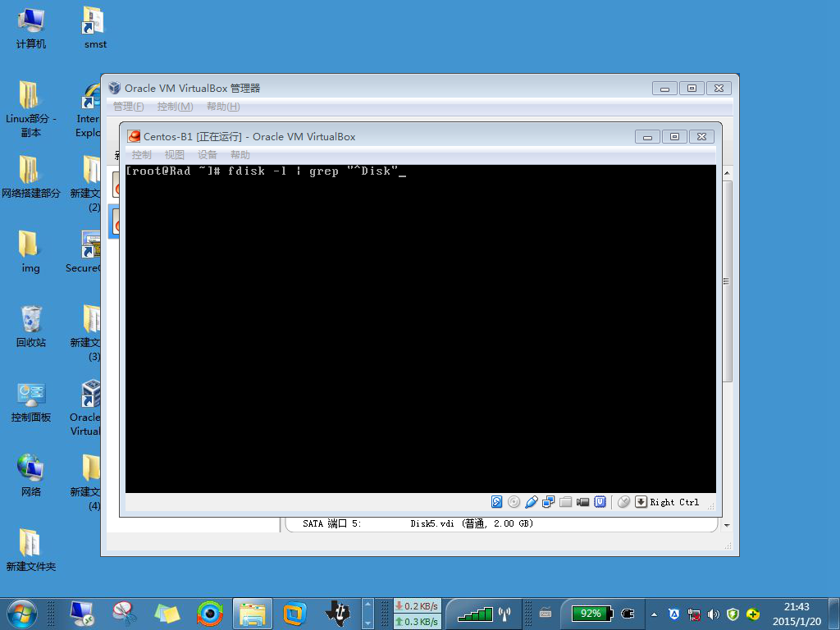
Task: Click inside the Centos-B1 terminal screen
Action: (421, 328)
